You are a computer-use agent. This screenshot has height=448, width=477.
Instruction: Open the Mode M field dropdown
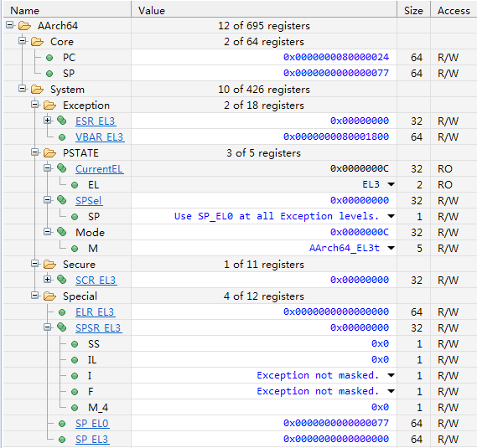point(391,249)
